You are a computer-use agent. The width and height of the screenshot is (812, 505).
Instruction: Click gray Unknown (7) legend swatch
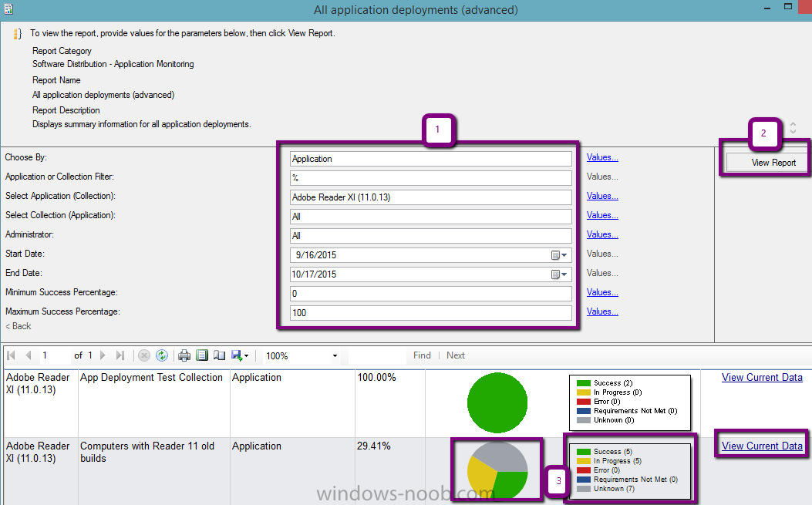(584, 489)
